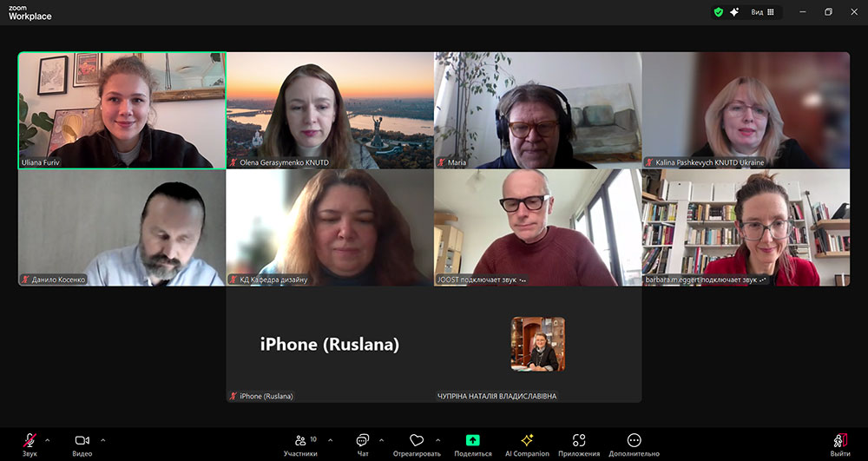Viewport: 868px width, 461px height.
Task: Minimize the Zoom window
Action: click(x=803, y=12)
